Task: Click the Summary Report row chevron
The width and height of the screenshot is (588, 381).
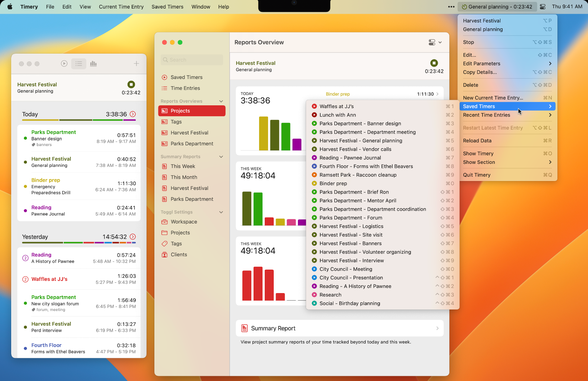Action: [437, 328]
